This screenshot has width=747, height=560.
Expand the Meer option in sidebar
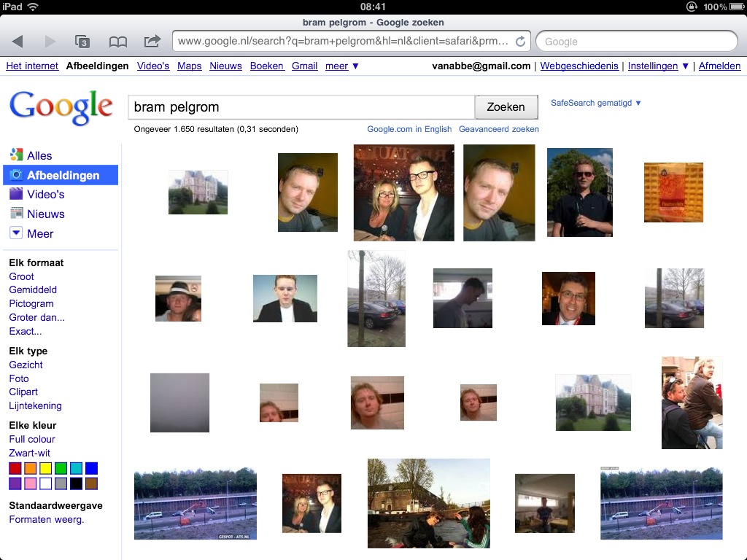[39, 234]
